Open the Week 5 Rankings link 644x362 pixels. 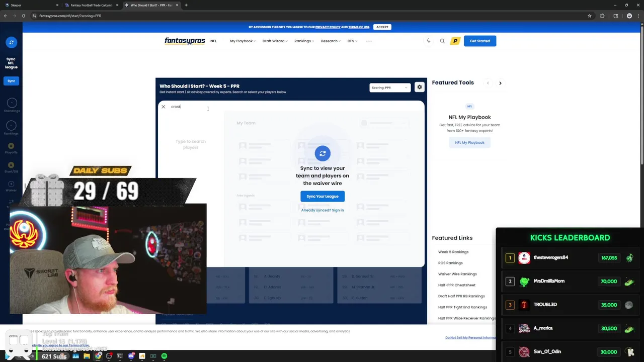453,252
